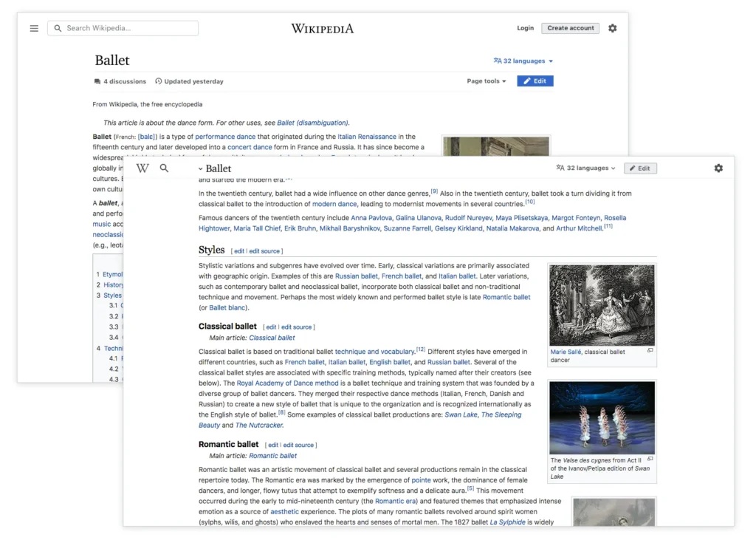Open the concert dance link

point(250,148)
